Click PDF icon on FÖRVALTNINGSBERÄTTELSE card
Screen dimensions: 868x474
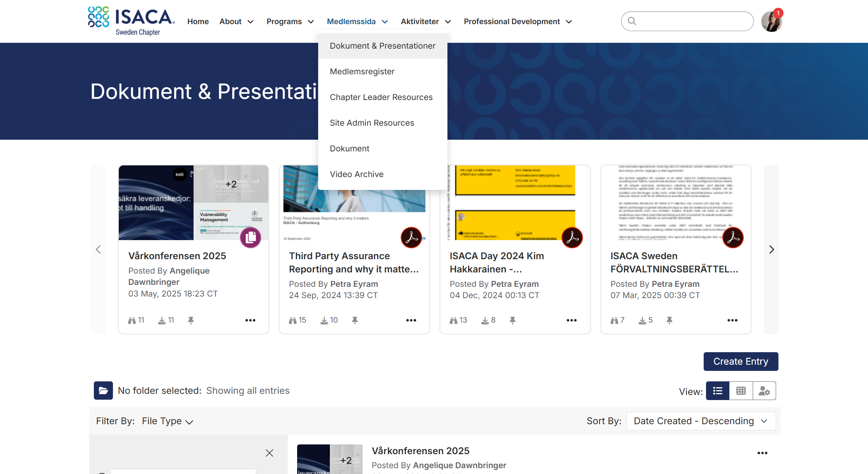pyautogui.click(x=733, y=237)
